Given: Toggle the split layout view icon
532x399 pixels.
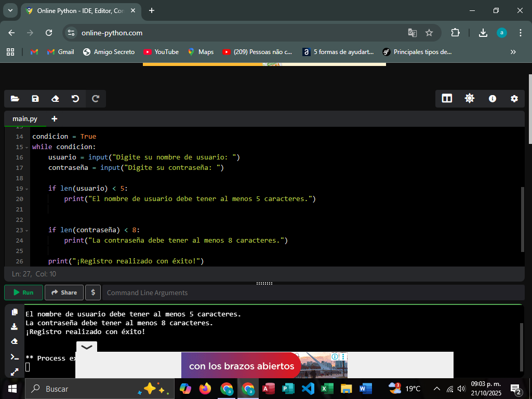Looking at the screenshot, I should click(x=447, y=99).
